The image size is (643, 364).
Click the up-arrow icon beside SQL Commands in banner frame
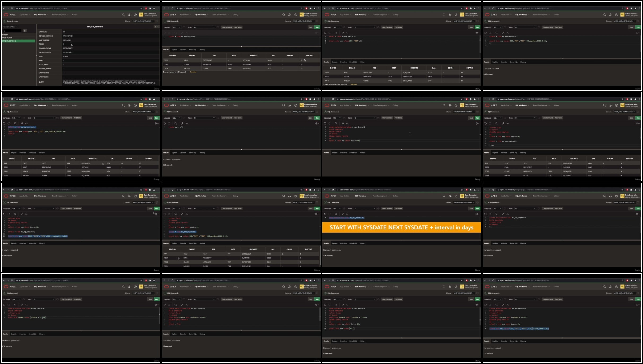click(325, 202)
